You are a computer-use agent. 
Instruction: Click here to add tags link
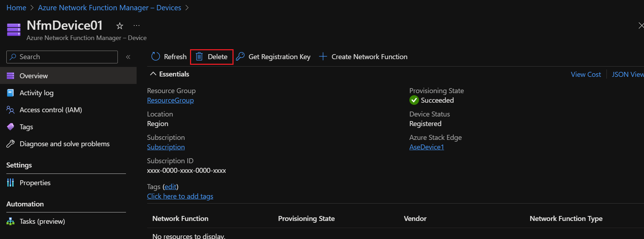pyautogui.click(x=180, y=196)
